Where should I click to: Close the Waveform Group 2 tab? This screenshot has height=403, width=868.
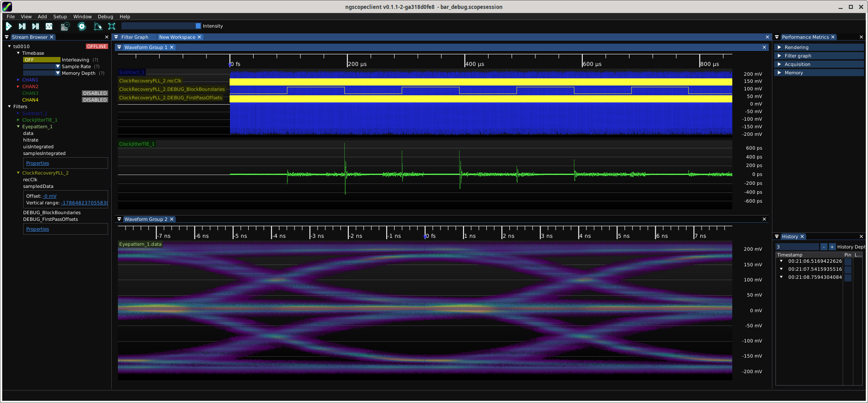click(172, 220)
